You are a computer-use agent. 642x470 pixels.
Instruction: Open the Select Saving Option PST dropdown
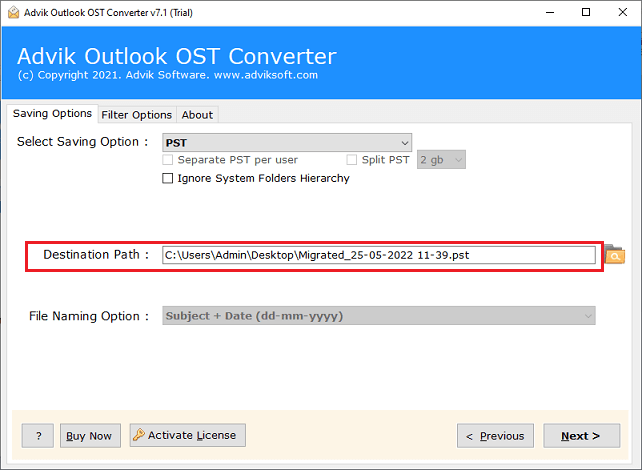coord(287,143)
